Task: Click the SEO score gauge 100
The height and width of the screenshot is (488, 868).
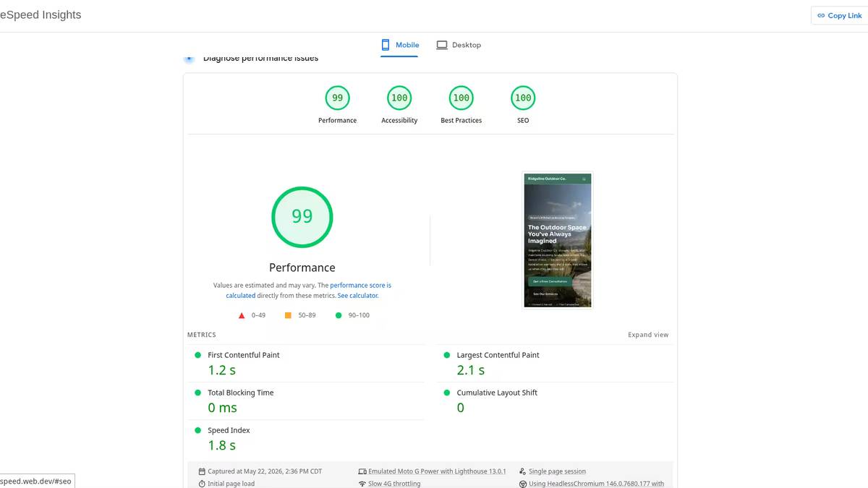Action: 523,98
